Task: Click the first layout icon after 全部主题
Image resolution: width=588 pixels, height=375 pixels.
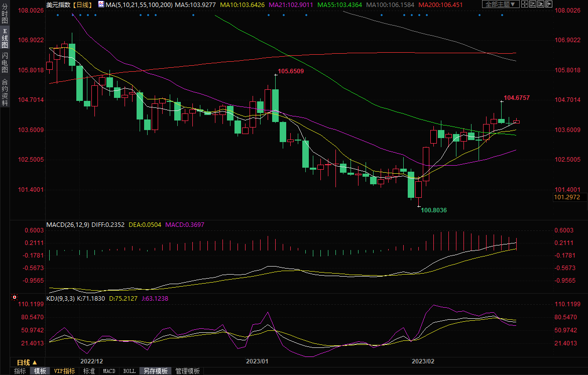Action: [x=525, y=4]
